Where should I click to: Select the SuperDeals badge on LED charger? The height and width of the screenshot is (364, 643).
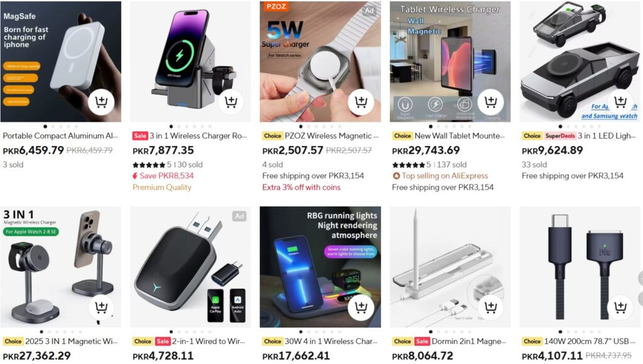tap(559, 136)
